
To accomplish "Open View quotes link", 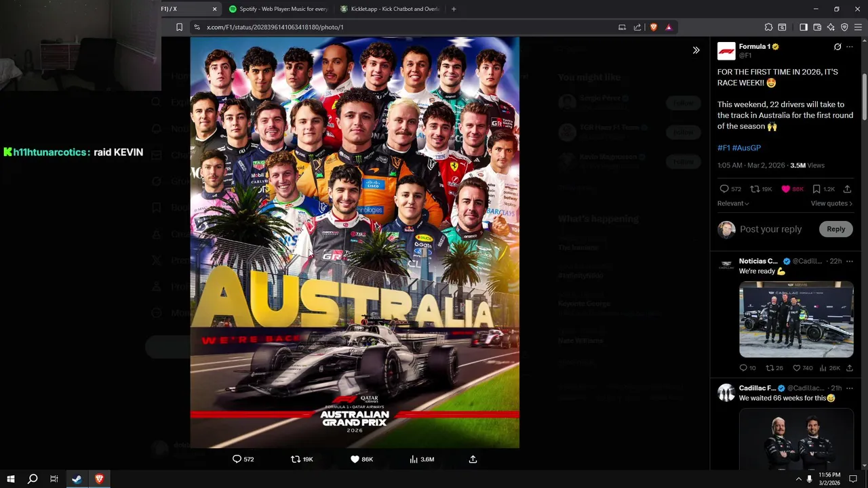I will pyautogui.click(x=831, y=203).
